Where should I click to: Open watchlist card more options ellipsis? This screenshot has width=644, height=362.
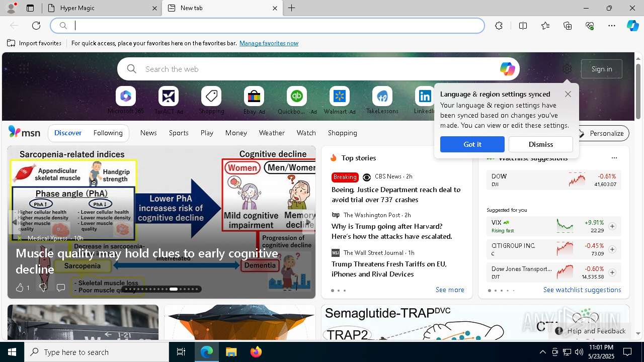[x=614, y=158]
